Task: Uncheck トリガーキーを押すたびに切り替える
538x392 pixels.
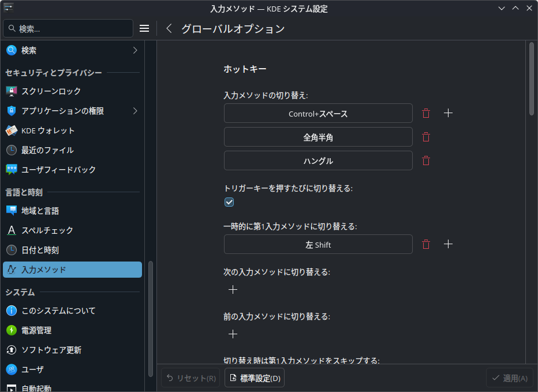Action: [229, 202]
